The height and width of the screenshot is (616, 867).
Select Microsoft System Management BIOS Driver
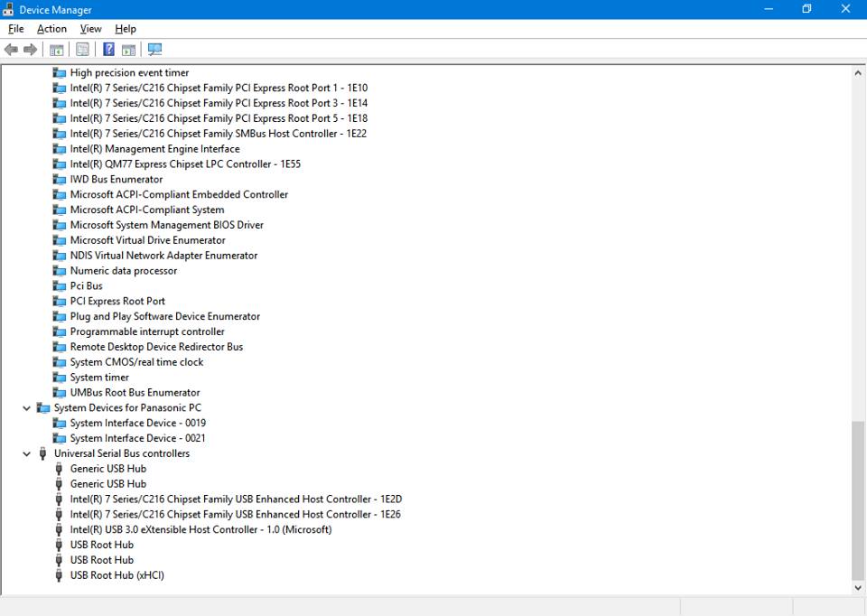click(167, 225)
